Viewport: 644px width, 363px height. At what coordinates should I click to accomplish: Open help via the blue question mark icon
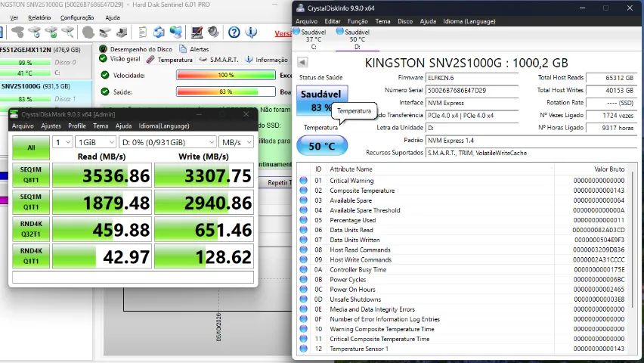(x=234, y=32)
